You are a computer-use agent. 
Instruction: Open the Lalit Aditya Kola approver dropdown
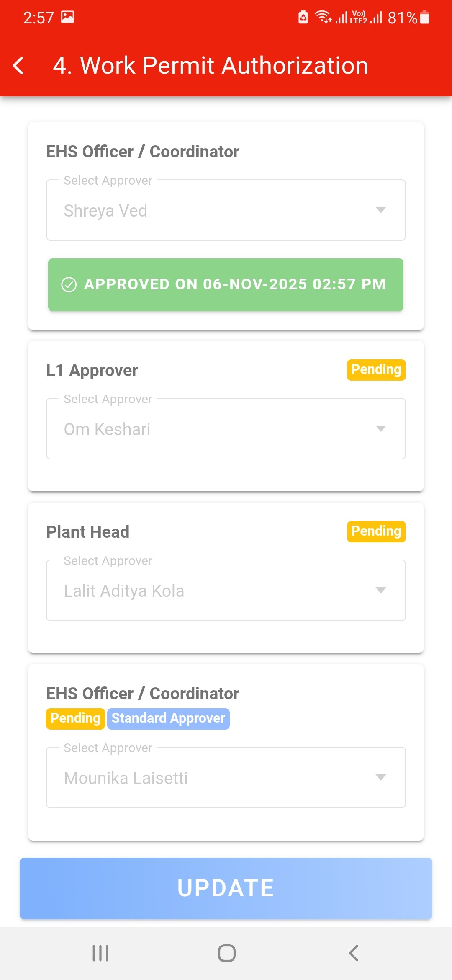click(226, 591)
